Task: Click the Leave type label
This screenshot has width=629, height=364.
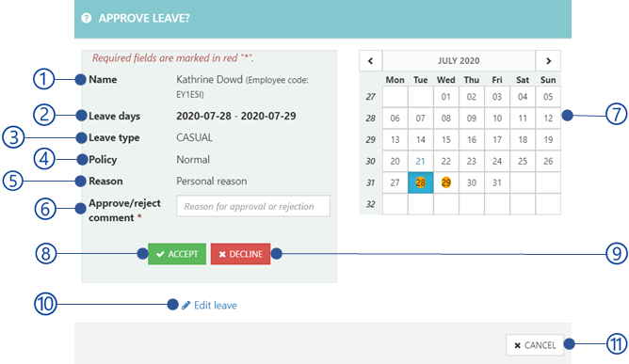Action: pos(114,137)
